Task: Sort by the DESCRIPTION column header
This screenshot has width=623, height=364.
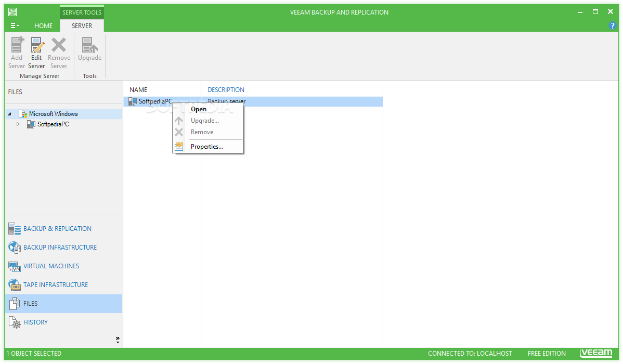Action: point(226,90)
